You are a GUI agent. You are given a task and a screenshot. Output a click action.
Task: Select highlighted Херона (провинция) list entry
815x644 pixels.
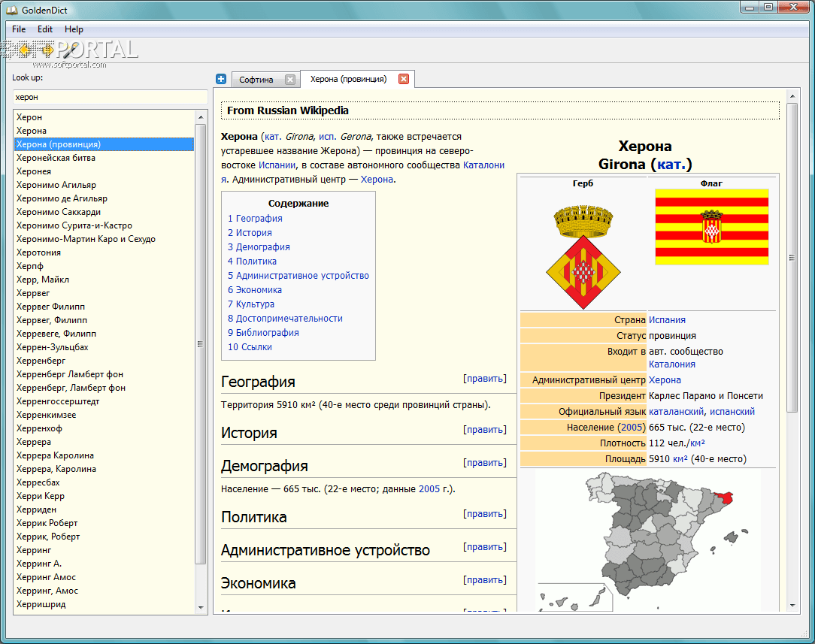[104, 144]
